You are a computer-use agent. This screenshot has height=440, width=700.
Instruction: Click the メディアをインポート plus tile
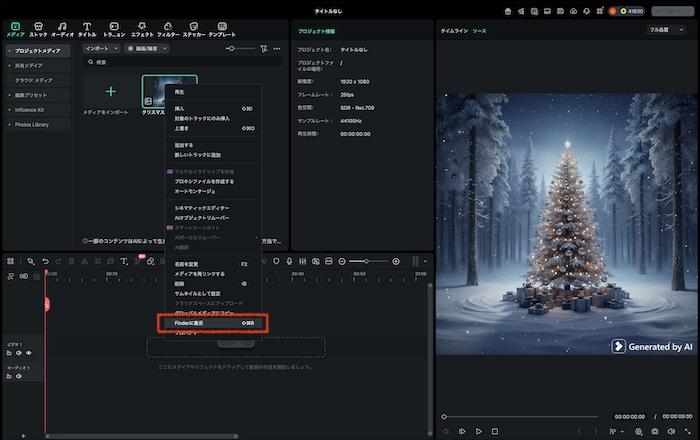click(x=111, y=91)
